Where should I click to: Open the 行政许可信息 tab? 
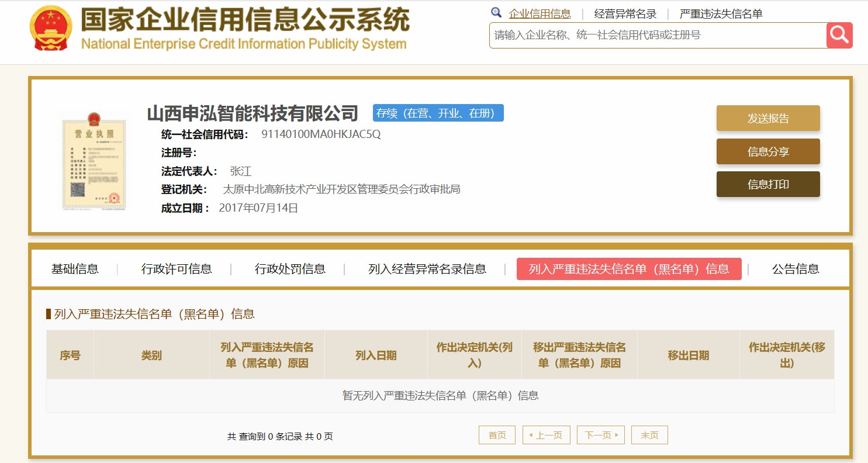pos(177,269)
